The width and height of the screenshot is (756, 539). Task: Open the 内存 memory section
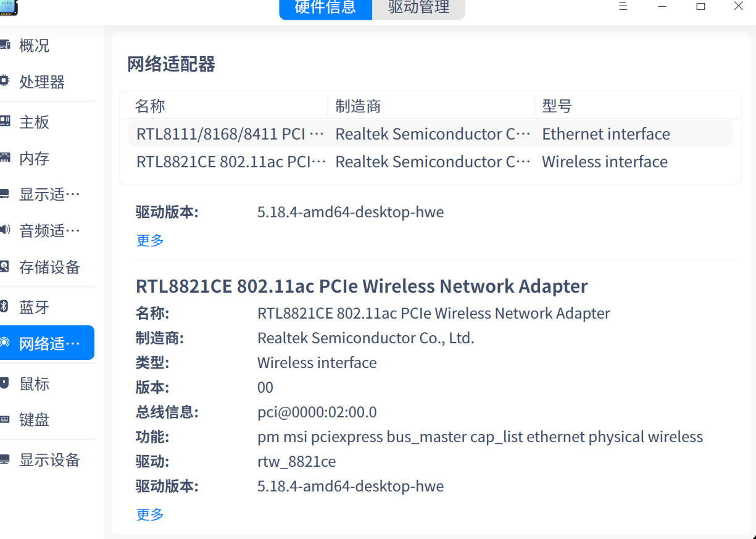pyautogui.click(x=34, y=158)
